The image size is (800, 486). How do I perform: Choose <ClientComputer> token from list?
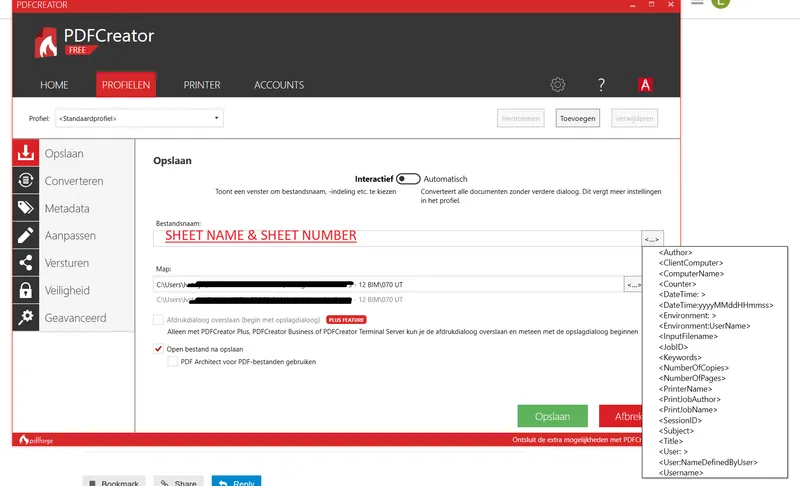pos(691,263)
